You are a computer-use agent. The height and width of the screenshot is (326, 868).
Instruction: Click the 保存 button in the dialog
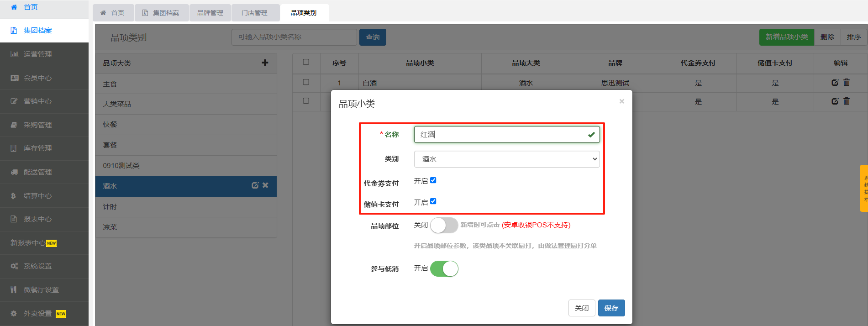pyautogui.click(x=611, y=308)
